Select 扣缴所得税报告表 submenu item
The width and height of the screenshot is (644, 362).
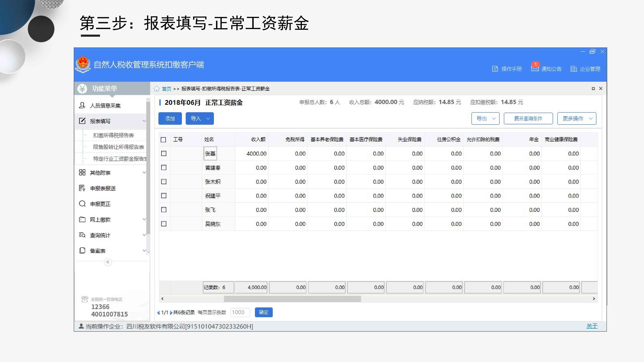pos(113,135)
